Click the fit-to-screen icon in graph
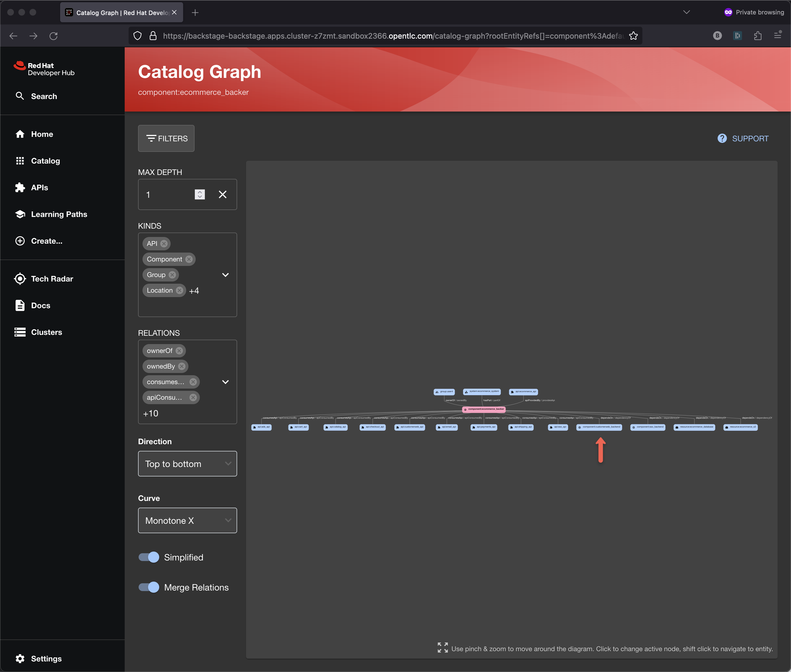 pos(443,647)
